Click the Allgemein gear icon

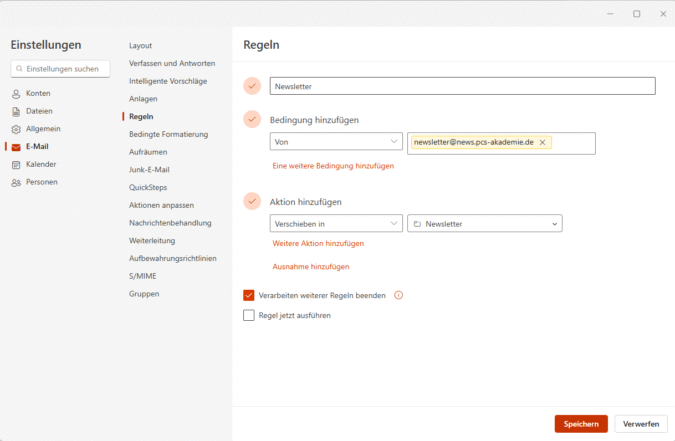(x=16, y=129)
